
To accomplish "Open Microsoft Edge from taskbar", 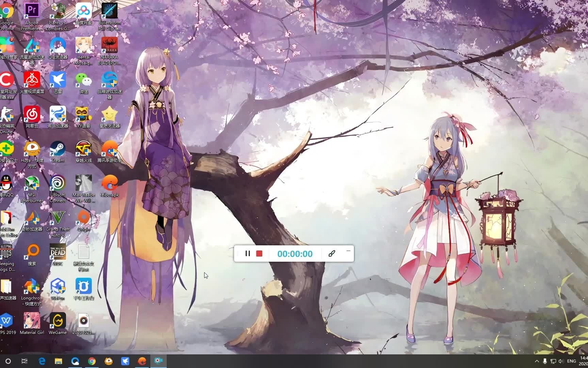I will [42, 361].
